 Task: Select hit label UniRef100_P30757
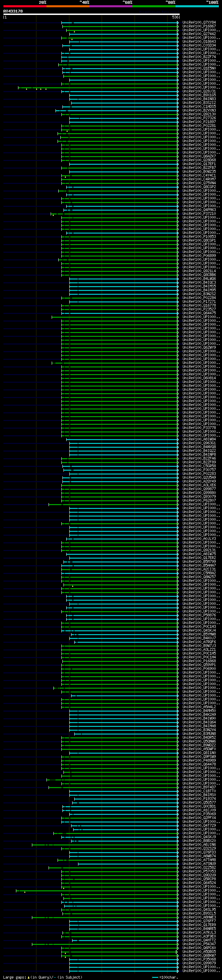199,470
